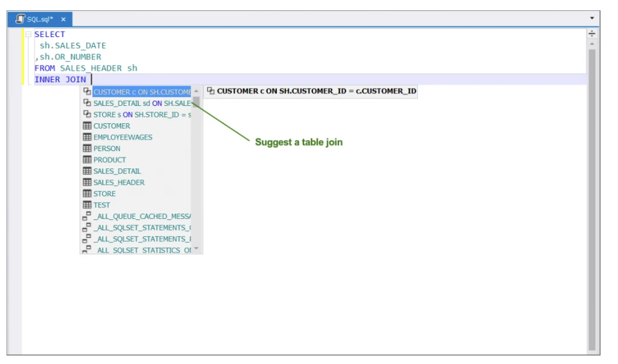Click join icon beside CUSTOMER c suggestion
The height and width of the screenshot is (364, 618).
click(87, 91)
